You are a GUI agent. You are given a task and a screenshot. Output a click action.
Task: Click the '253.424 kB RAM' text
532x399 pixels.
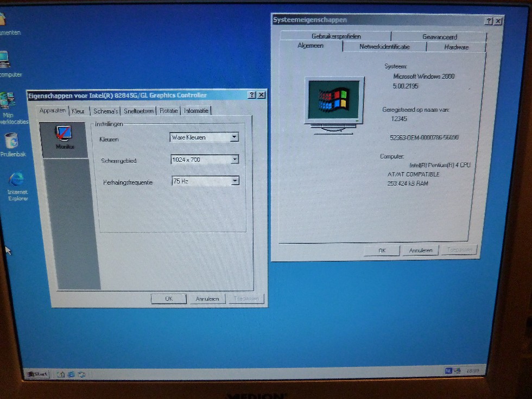pos(408,183)
